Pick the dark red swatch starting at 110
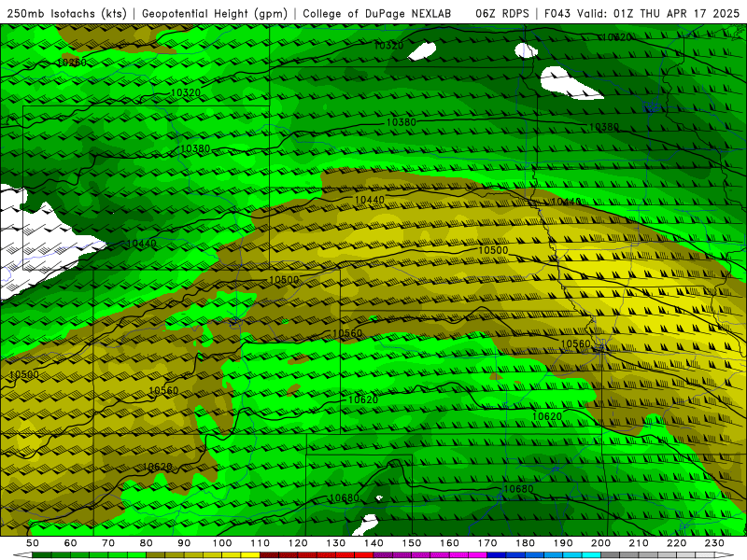Viewport: 747px width, 560px height. pos(269,555)
